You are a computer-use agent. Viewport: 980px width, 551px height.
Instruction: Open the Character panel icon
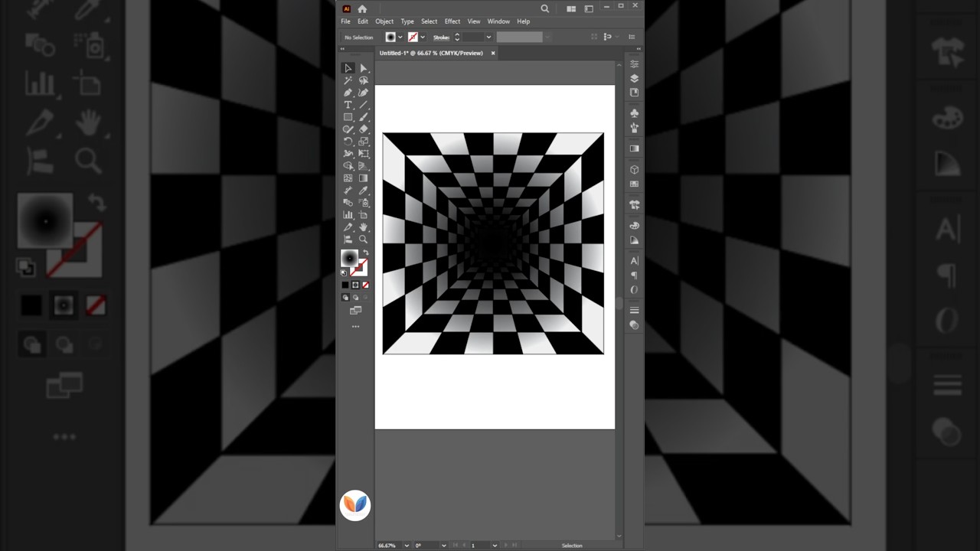point(634,261)
